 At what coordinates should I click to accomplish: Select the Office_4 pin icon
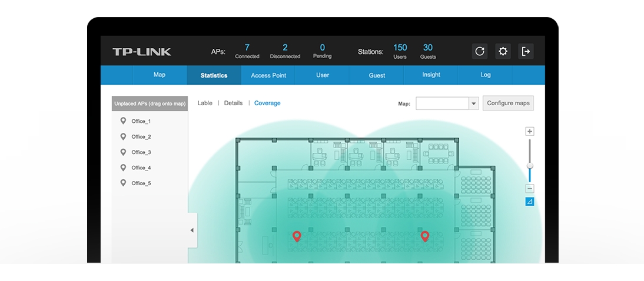click(x=123, y=168)
